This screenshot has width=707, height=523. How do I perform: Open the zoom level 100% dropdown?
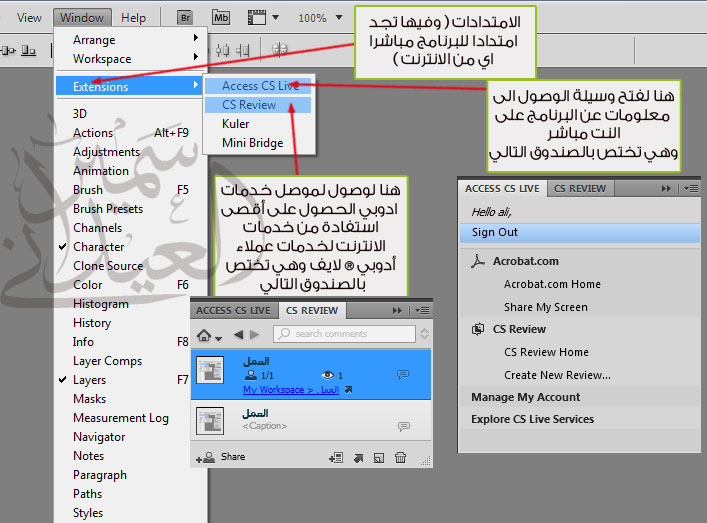[x=319, y=18]
